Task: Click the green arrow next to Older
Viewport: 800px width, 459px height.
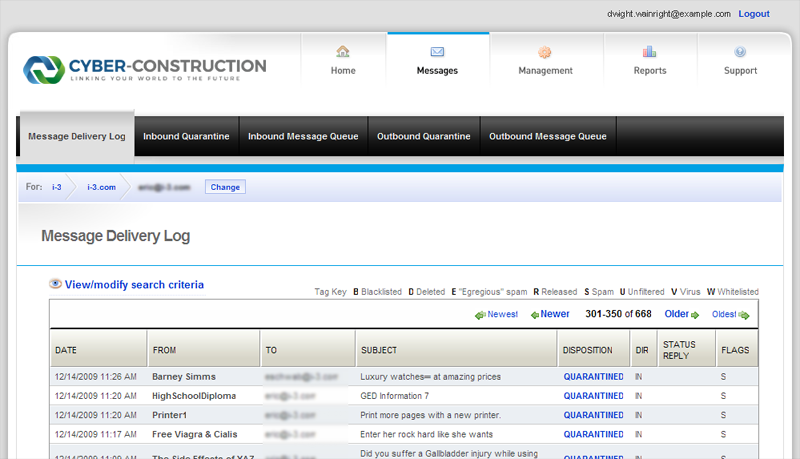Action: click(x=694, y=315)
